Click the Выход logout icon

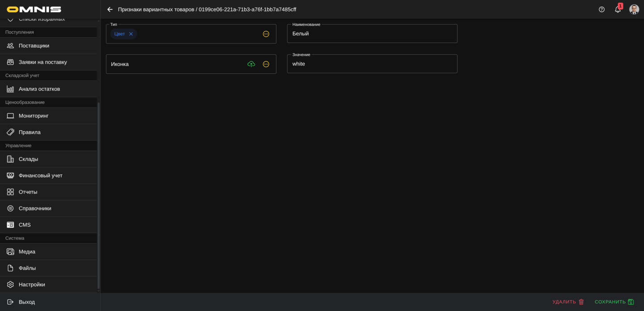pos(10,302)
